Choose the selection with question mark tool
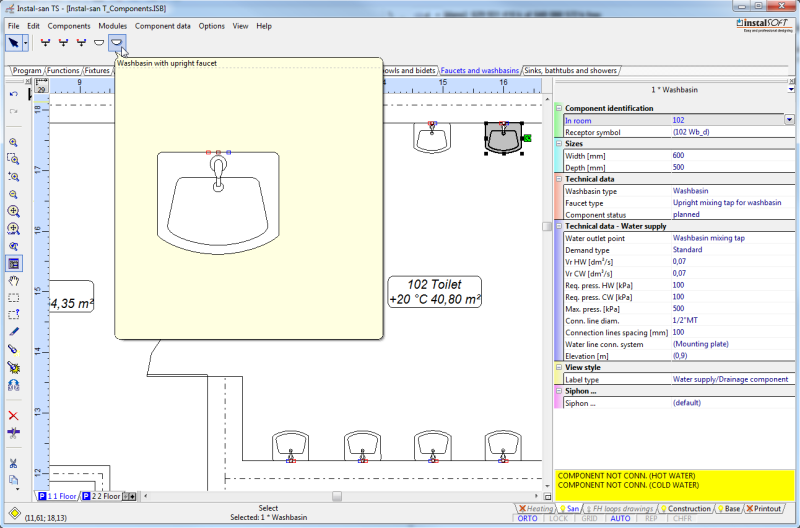The width and height of the screenshot is (800, 528). [x=14, y=314]
